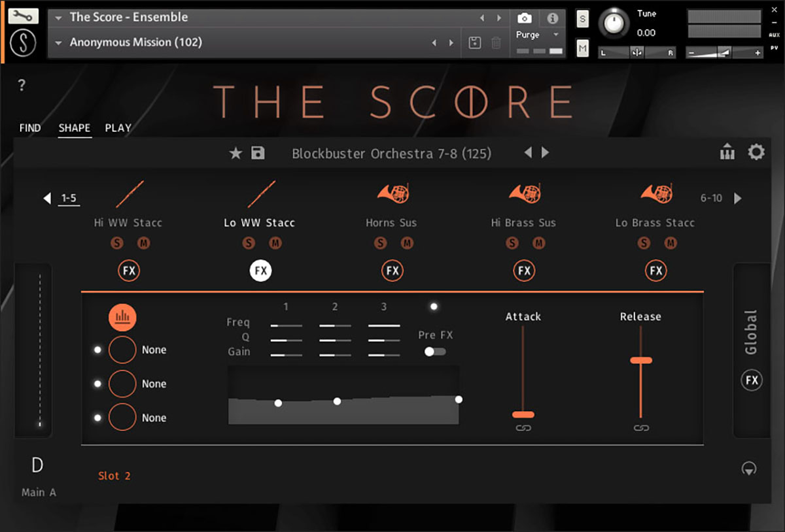
Task: Select the 6-10 slot page
Action: (711, 198)
